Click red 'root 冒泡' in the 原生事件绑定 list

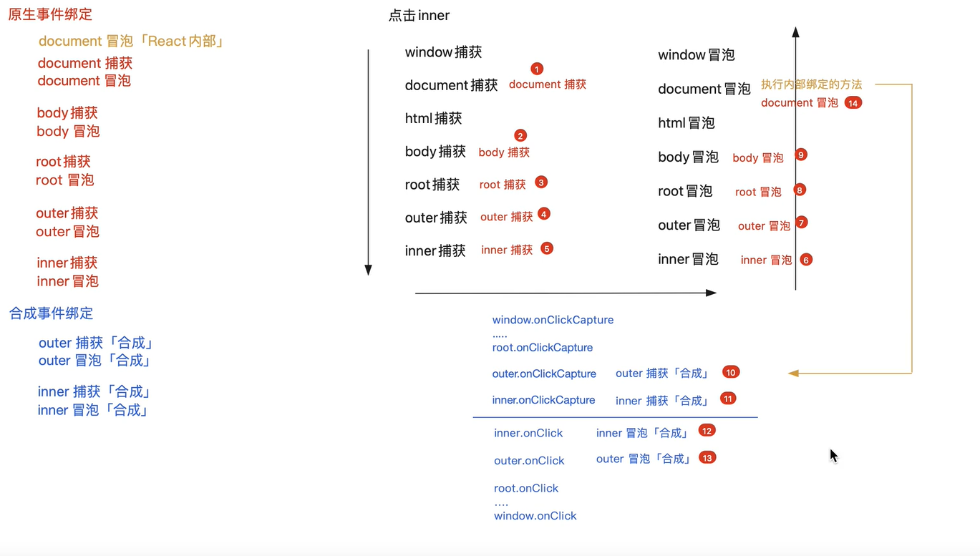point(65,180)
